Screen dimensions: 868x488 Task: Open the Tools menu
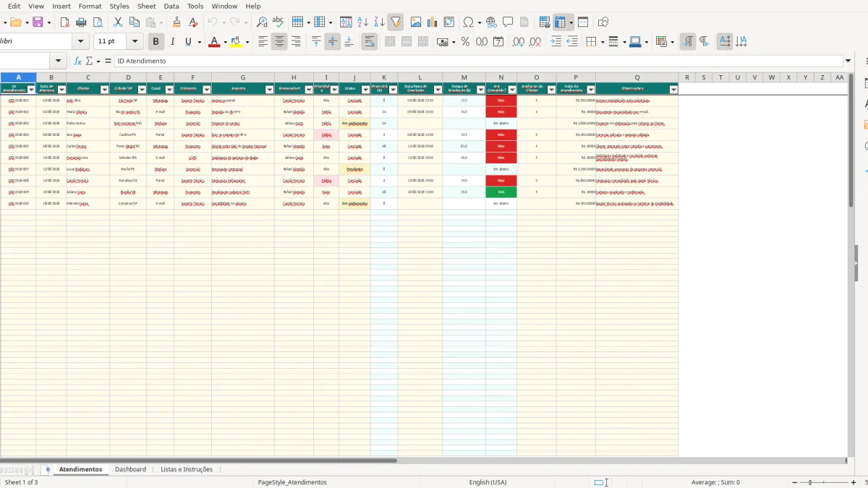195,6
